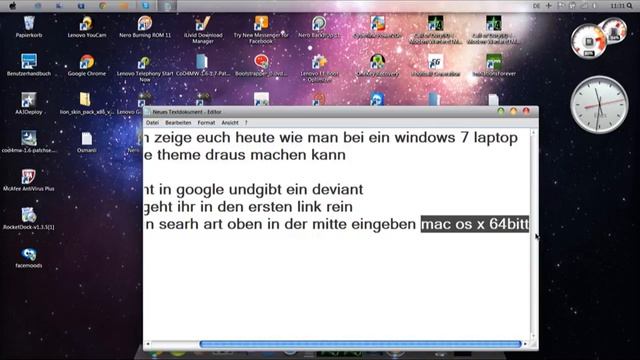Select the OneKey Recovery desktop shortcut

(378, 65)
